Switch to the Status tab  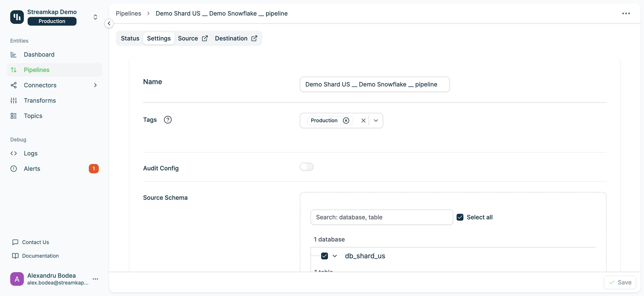pos(130,39)
